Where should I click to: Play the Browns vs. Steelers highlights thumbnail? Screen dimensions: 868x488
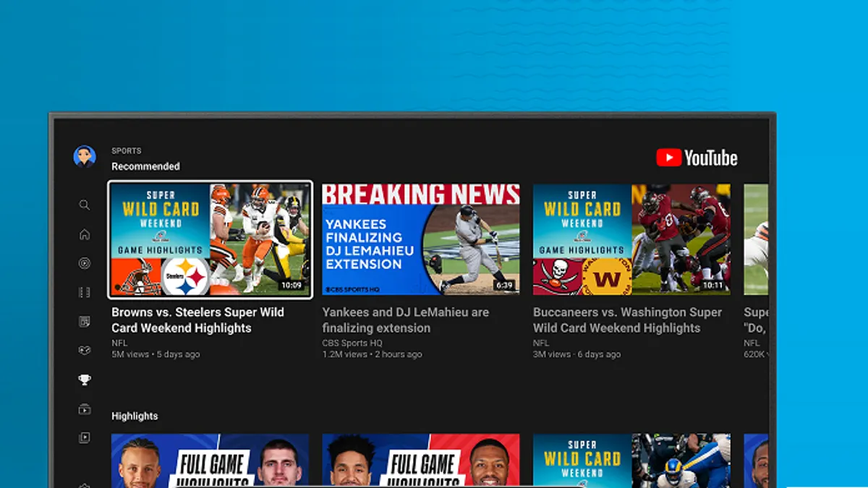click(210, 239)
